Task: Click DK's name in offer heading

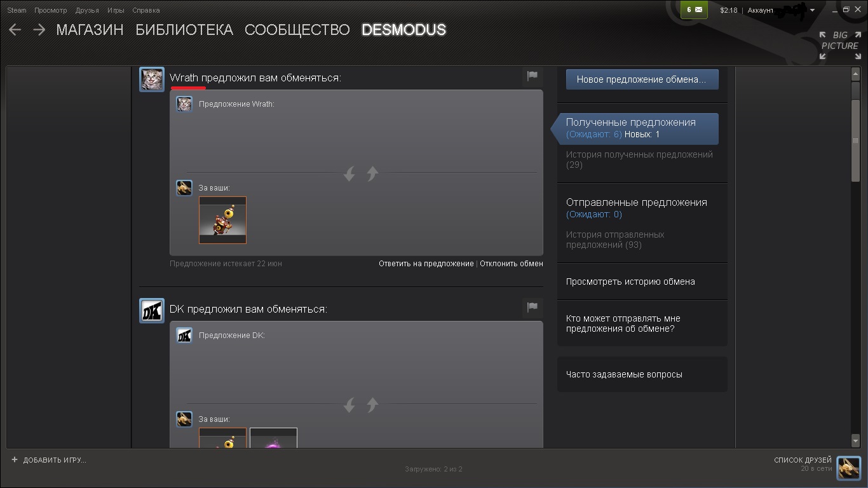Action: coord(177,309)
